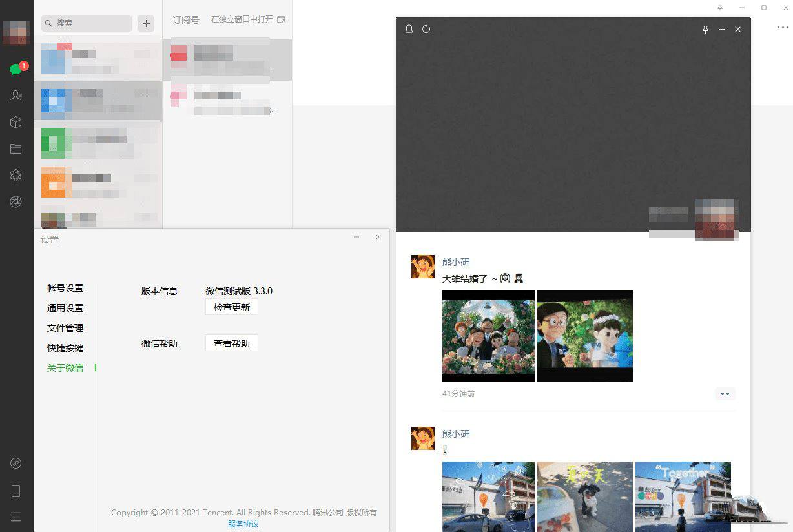The width and height of the screenshot is (793, 532).
Task: Open the Mini Programs icon in sidebar
Action: (x=16, y=464)
